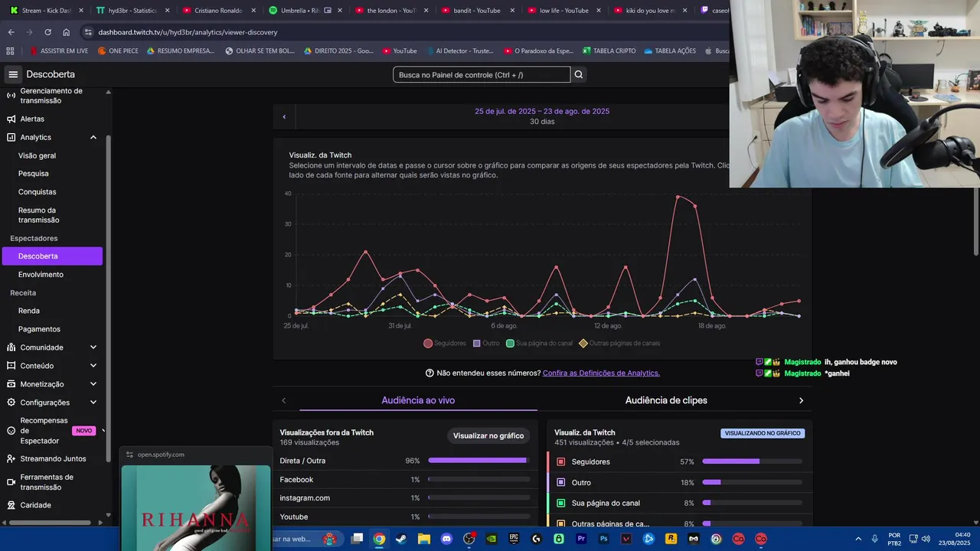Open Envolvimento in sidebar
This screenshot has height=551, width=980.
pyautogui.click(x=41, y=275)
